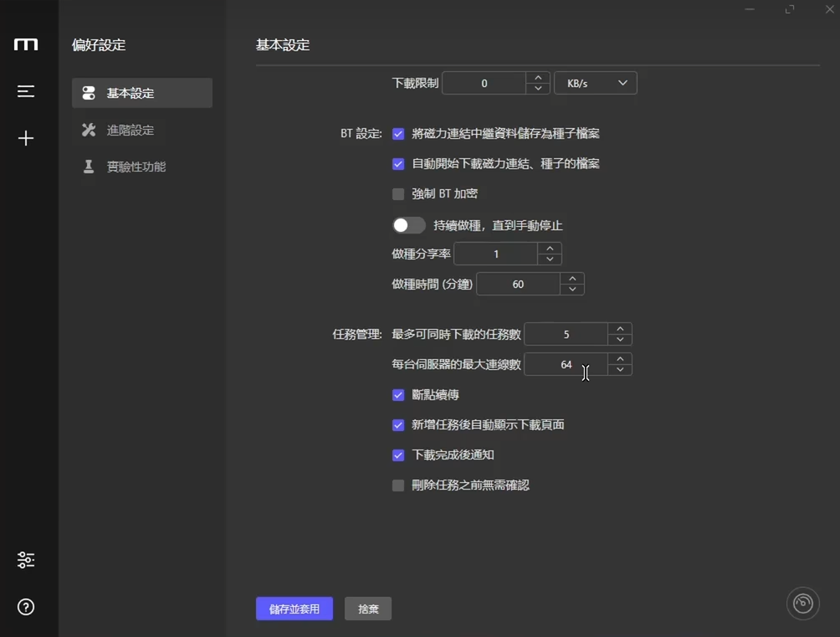Screen dimensions: 840x637
Task: Switch to the 進階設定 tab
Action: point(134,130)
